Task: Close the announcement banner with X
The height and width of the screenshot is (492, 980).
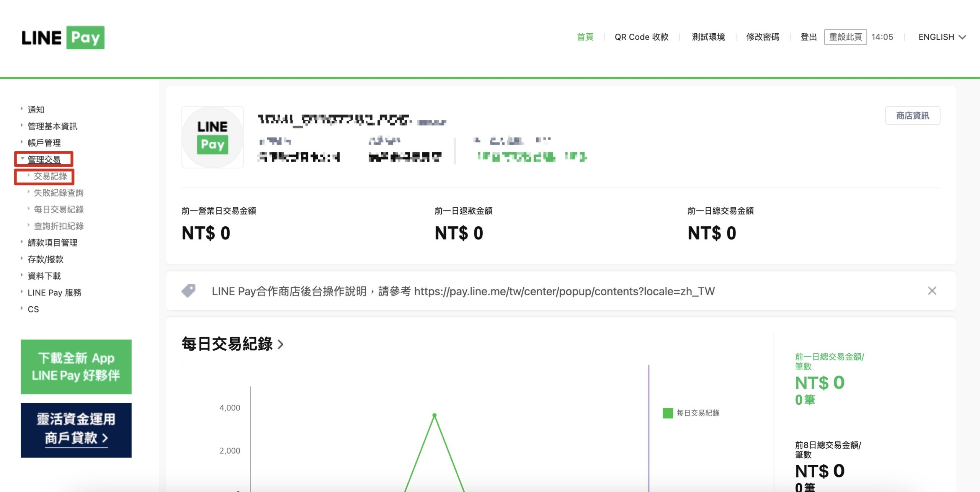Action: coord(932,291)
